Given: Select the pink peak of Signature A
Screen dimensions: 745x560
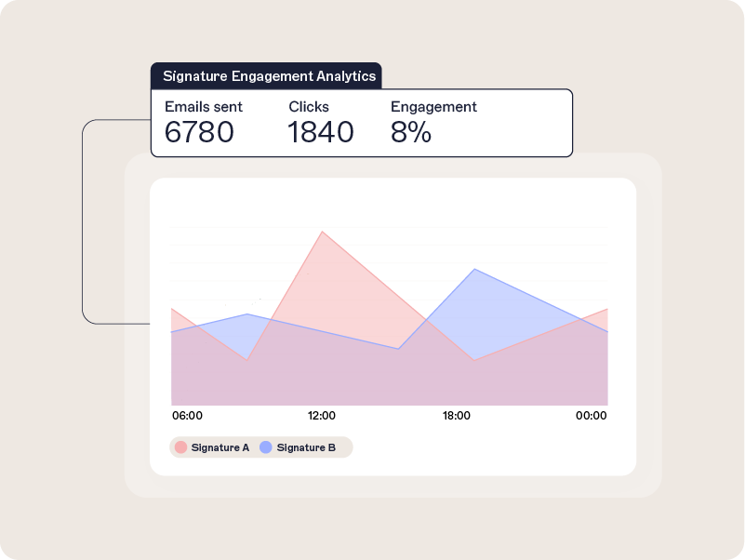Looking at the screenshot, I should coord(322,231).
